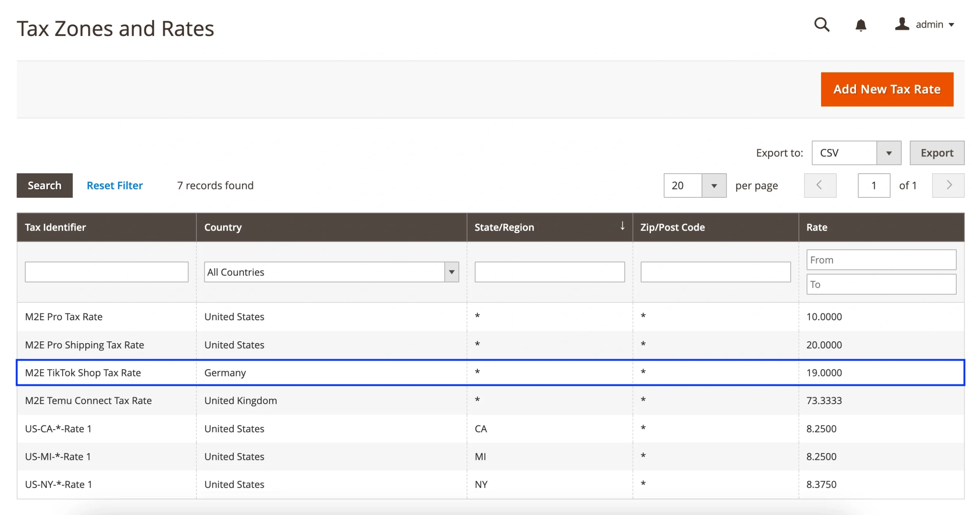Open the search magnifier icon

821,25
